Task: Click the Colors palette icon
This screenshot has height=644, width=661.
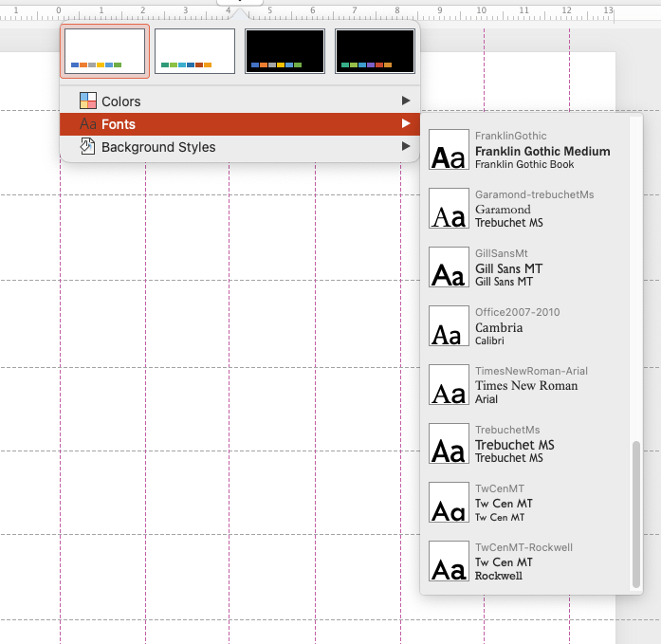Action: (x=88, y=101)
